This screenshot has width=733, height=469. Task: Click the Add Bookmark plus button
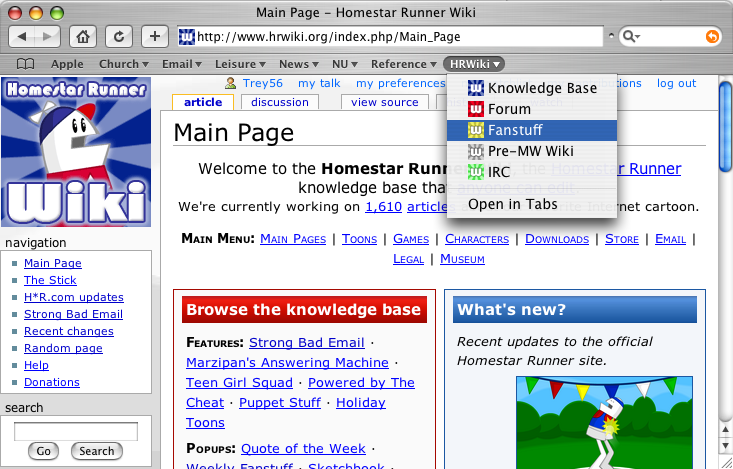pos(155,37)
